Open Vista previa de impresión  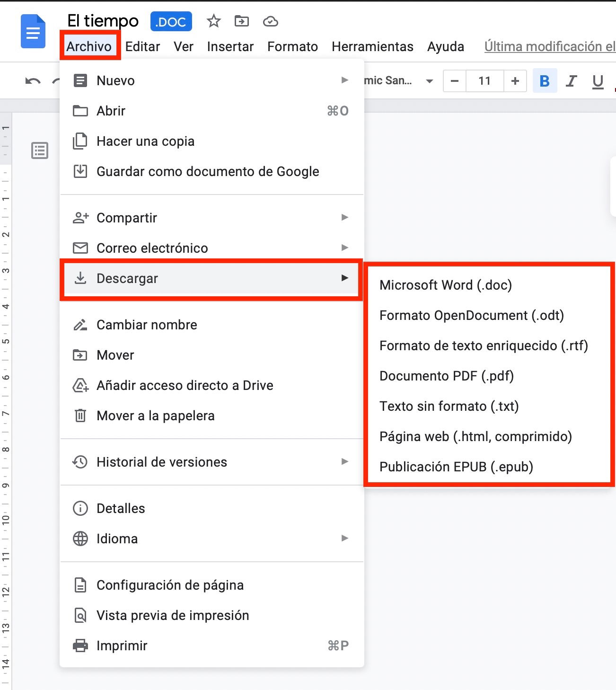click(x=212, y=615)
